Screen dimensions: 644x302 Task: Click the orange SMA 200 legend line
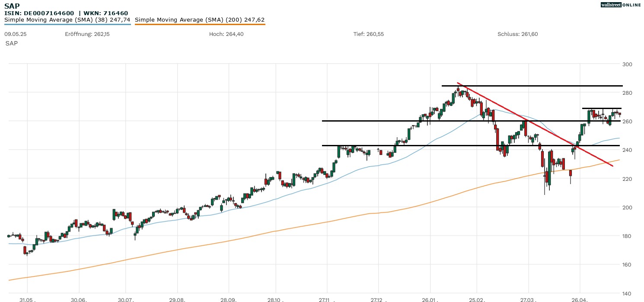pyautogui.click(x=200, y=24)
